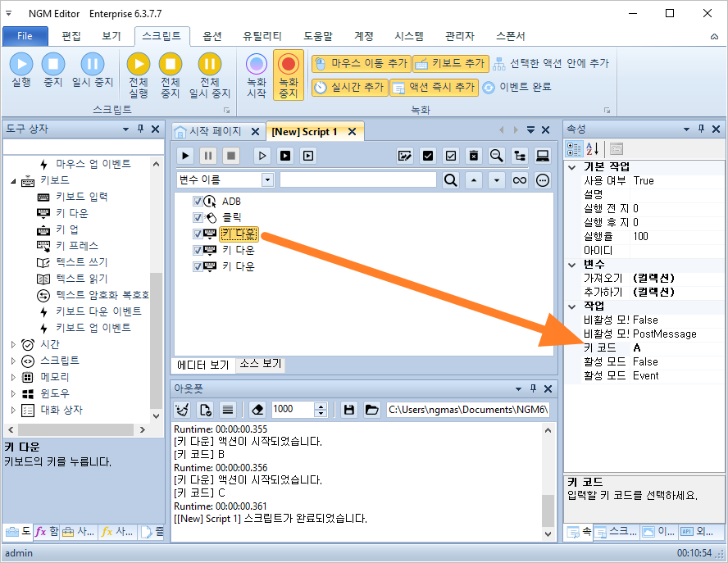Click the tree structure icon in editor toolbar
Screen dimensions: 728x563
pos(520,156)
